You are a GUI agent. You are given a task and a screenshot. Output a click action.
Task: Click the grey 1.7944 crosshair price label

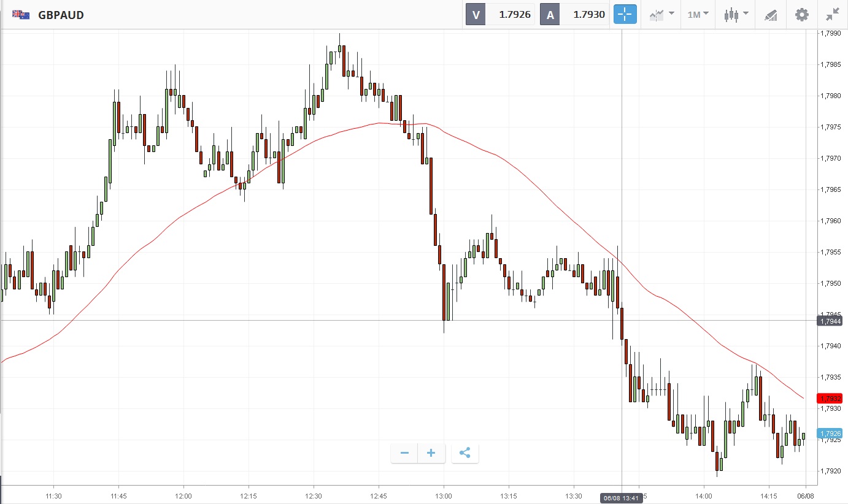click(x=830, y=321)
